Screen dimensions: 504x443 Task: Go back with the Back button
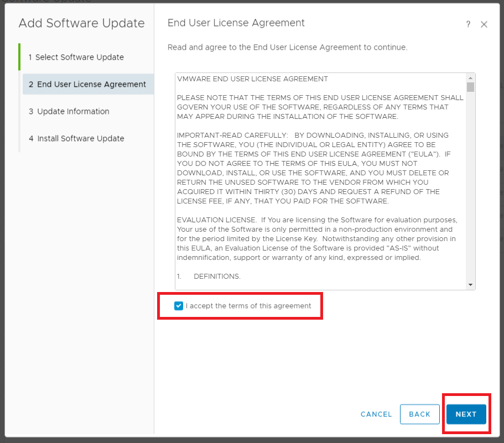419,414
